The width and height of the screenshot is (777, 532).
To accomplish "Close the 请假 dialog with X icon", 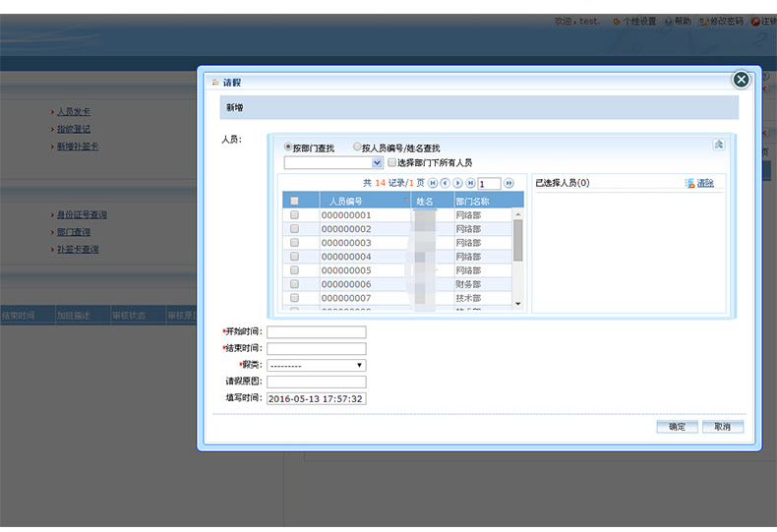I will click(741, 80).
